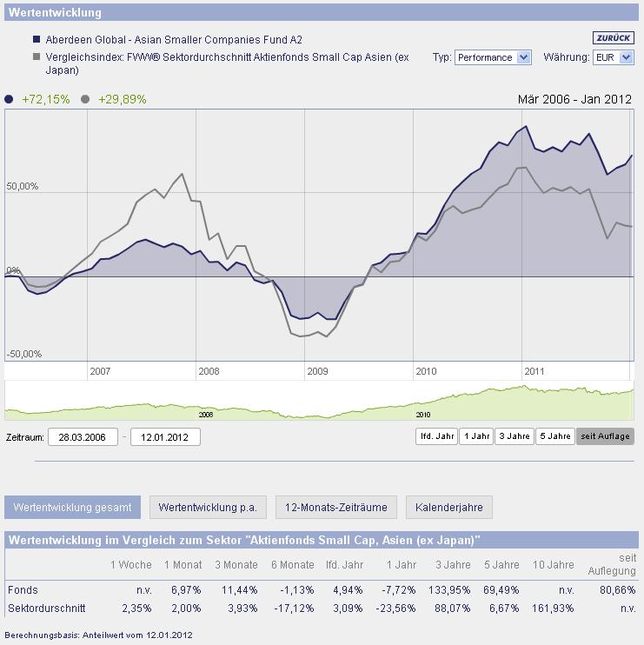Click the dark blue performance dot indicator
Viewport: 644px width, 645px height.
10,99
